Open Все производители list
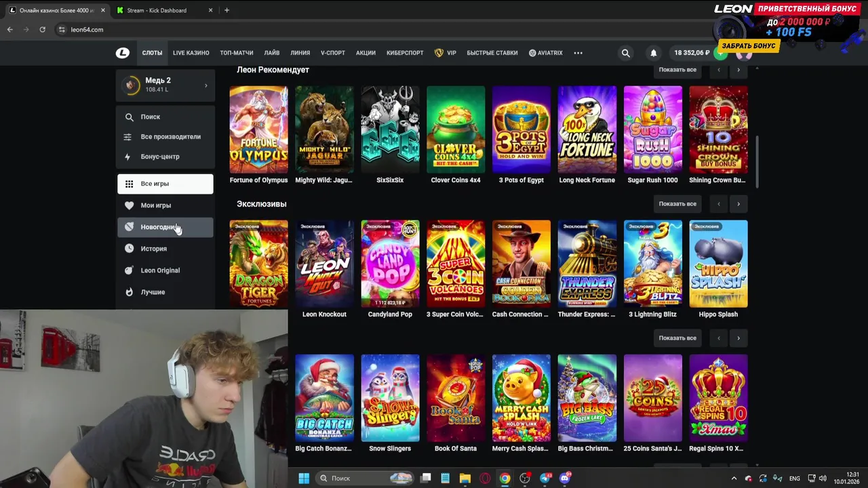 165,137
